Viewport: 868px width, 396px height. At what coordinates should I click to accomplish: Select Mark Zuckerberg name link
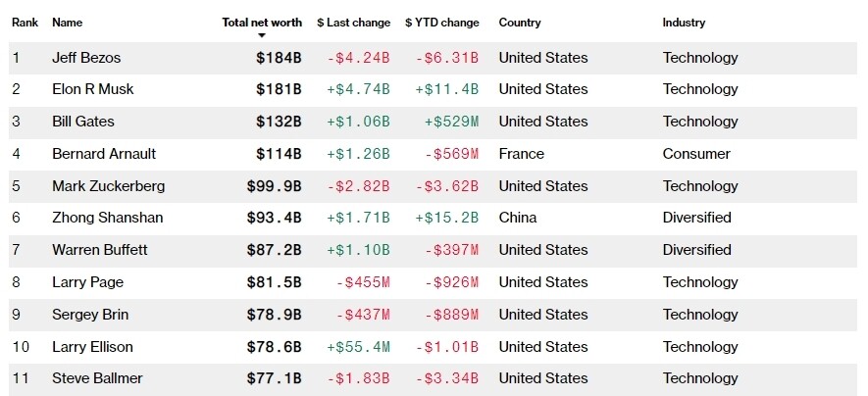click(x=108, y=186)
